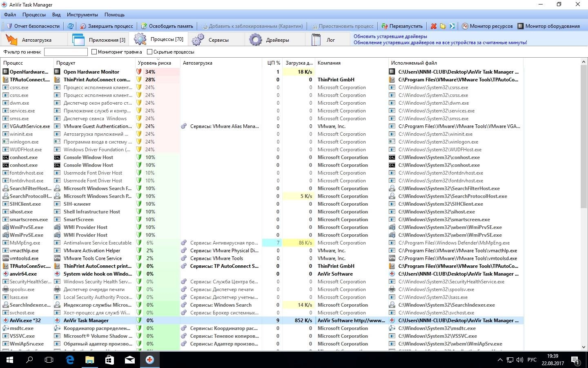The image size is (588, 368).
Task: Click the vertical scrollbar down arrow
Action: (584, 347)
